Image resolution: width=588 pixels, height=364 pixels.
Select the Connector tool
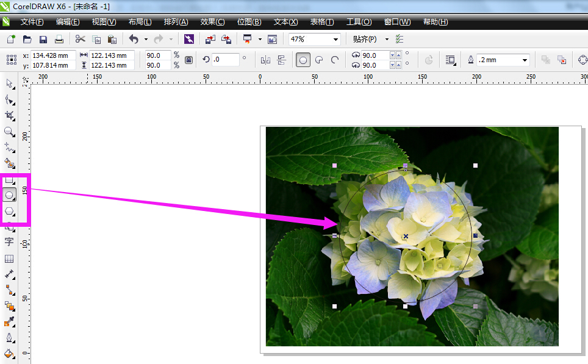[9, 290]
